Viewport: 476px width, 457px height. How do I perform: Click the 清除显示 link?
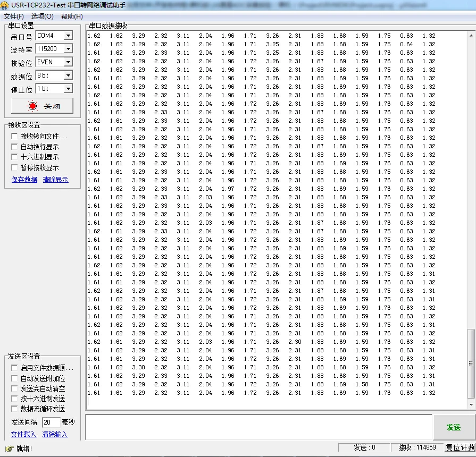click(x=55, y=180)
